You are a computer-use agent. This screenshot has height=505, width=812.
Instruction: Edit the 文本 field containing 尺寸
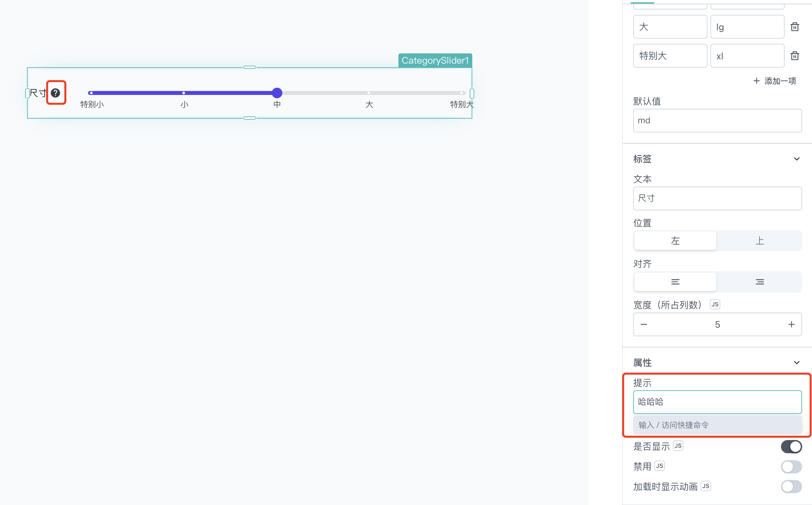tap(717, 198)
